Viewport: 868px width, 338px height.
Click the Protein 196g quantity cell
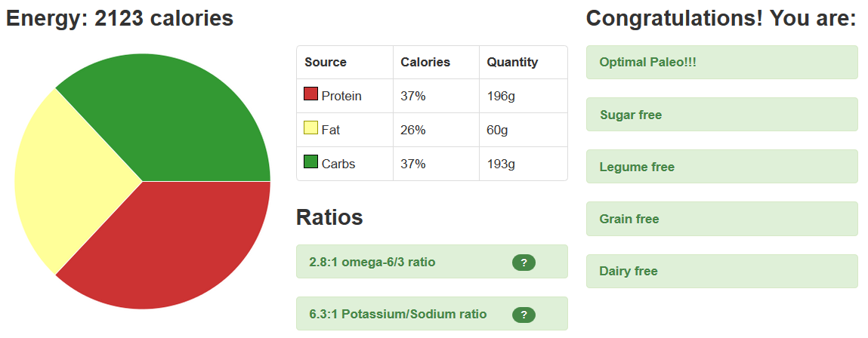[x=524, y=97]
